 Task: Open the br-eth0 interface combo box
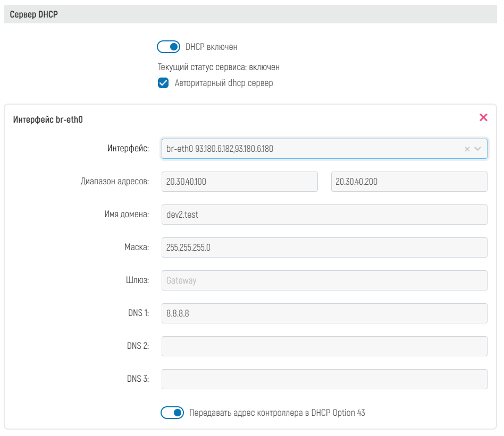coord(308,149)
